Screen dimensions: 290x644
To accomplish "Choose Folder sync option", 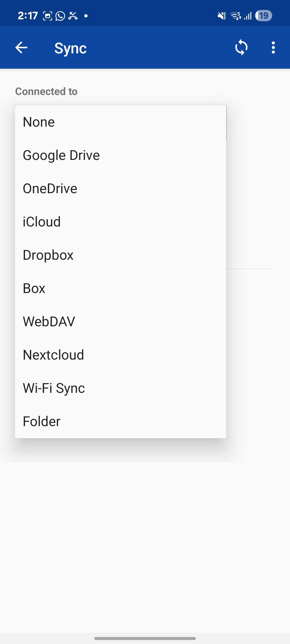I will [120, 422].
